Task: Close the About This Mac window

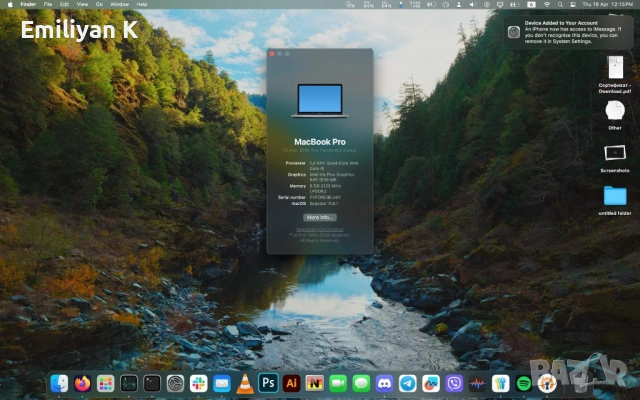Action: [x=272, y=54]
